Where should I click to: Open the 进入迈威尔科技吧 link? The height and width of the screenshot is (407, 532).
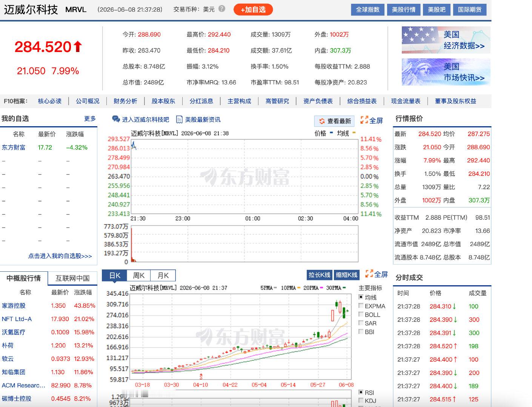(146, 119)
